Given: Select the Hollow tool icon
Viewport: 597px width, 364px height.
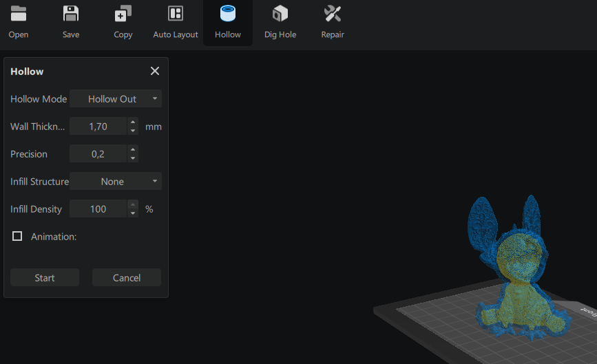Looking at the screenshot, I should 227,14.
